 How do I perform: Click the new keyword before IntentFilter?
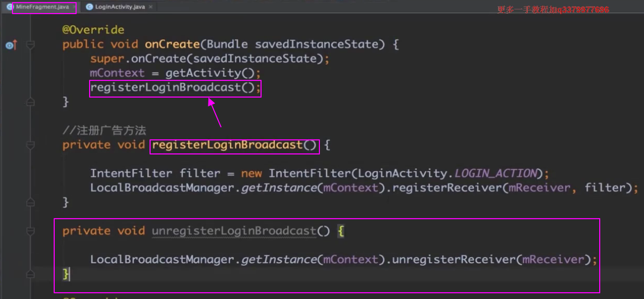click(252, 173)
